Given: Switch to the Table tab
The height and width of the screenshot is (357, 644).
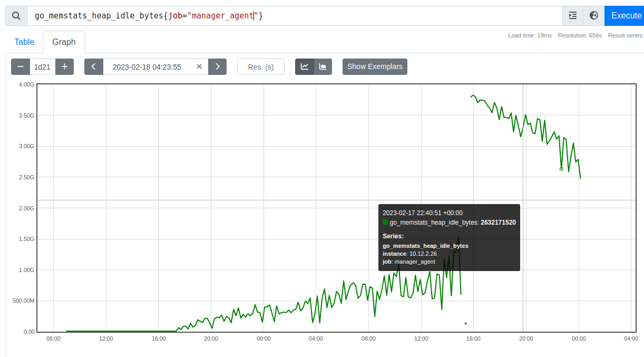Looking at the screenshot, I should click(24, 42).
